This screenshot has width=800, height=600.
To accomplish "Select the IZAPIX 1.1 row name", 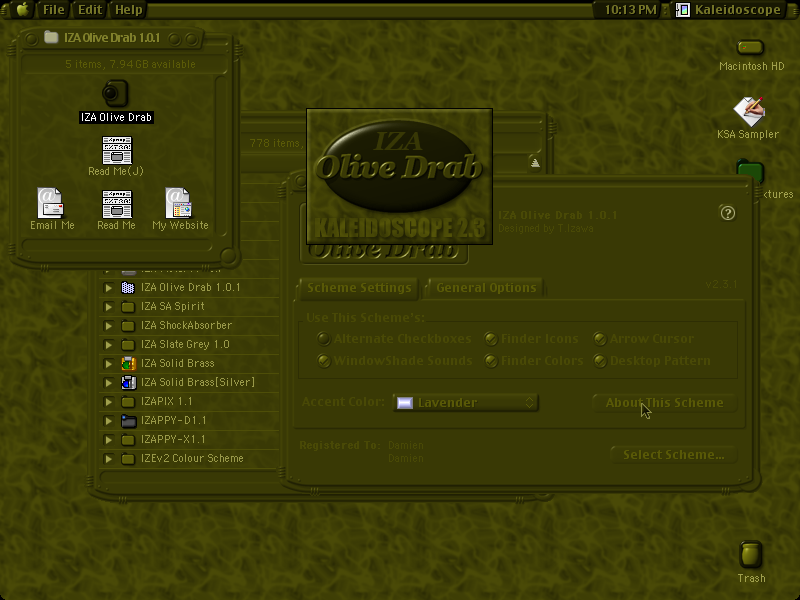I will click(x=167, y=402).
